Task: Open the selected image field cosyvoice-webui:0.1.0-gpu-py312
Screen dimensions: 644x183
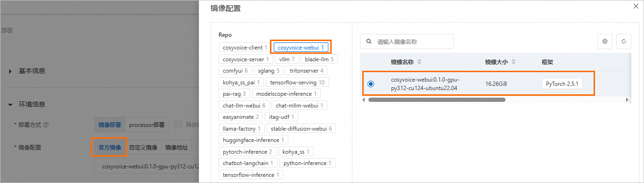Action: 147,166
